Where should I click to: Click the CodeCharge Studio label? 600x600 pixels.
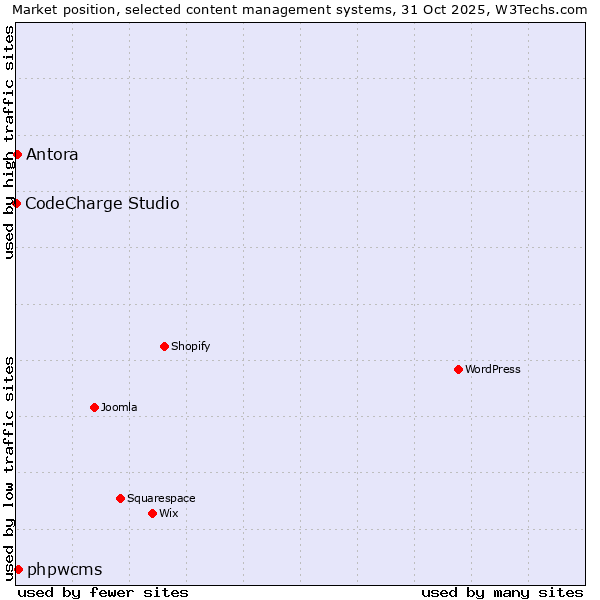click(102, 203)
